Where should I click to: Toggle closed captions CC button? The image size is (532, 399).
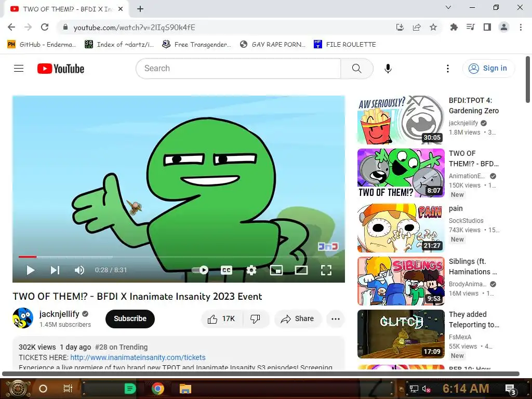pos(227,270)
